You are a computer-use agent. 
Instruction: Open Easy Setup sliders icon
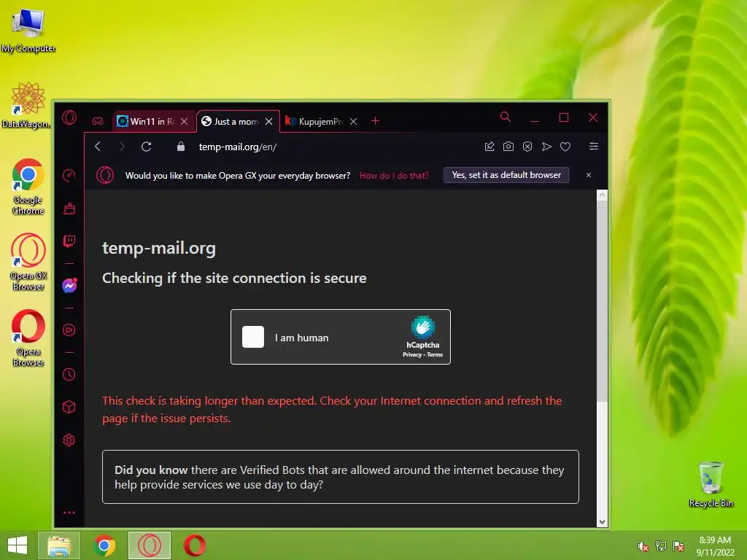pyautogui.click(x=594, y=146)
